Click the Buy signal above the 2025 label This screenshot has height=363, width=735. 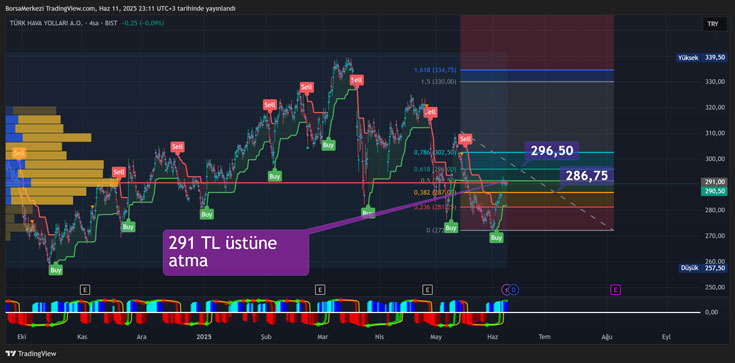[207, 214]
